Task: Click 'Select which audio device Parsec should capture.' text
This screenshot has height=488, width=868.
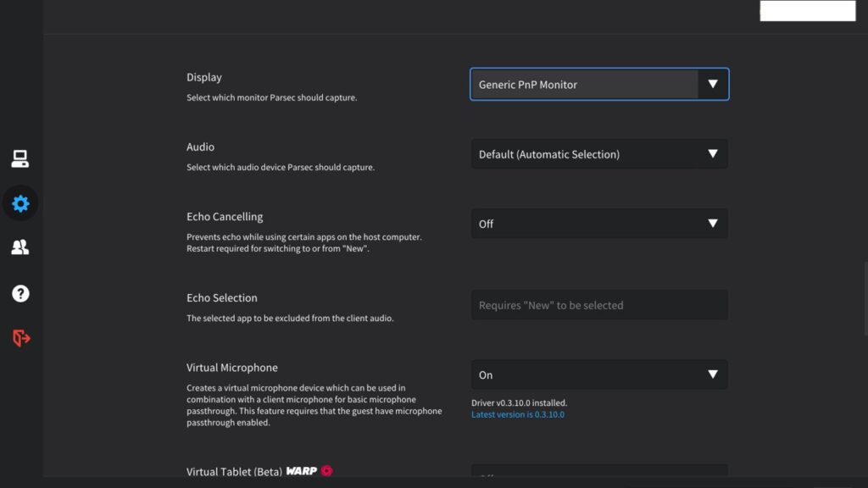Action: 280,167
